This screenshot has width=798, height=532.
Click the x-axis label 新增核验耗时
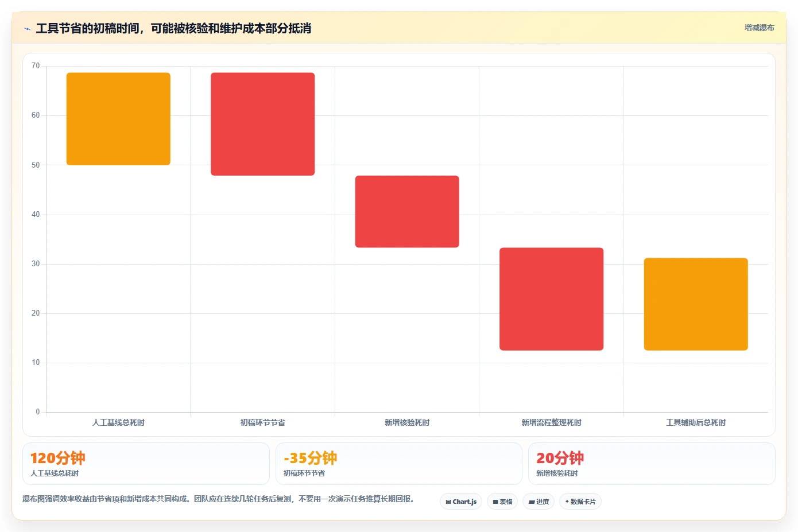tap(407, 422)
